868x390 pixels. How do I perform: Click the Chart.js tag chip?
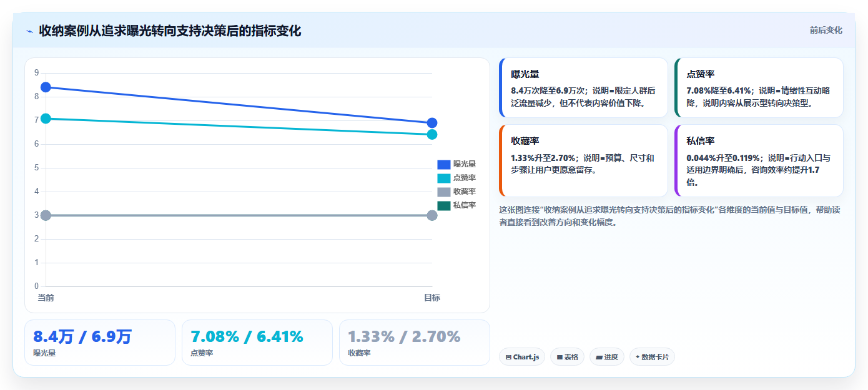(x=522, y=357)
